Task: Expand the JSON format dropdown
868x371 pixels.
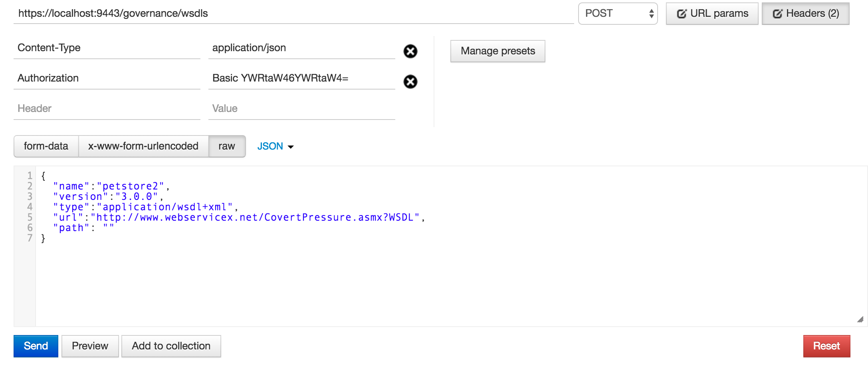Action: [275, 146]
